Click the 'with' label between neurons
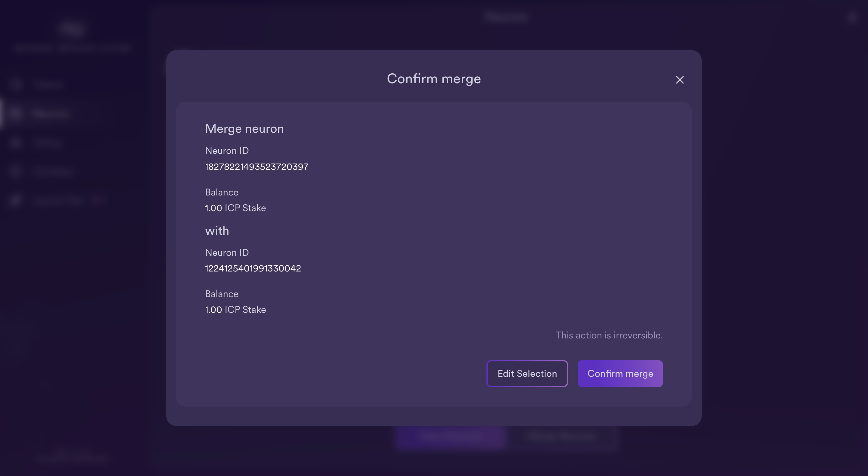The width and height of the screenshot is (868, 476). pyautogui.click(x=217, y=230)
